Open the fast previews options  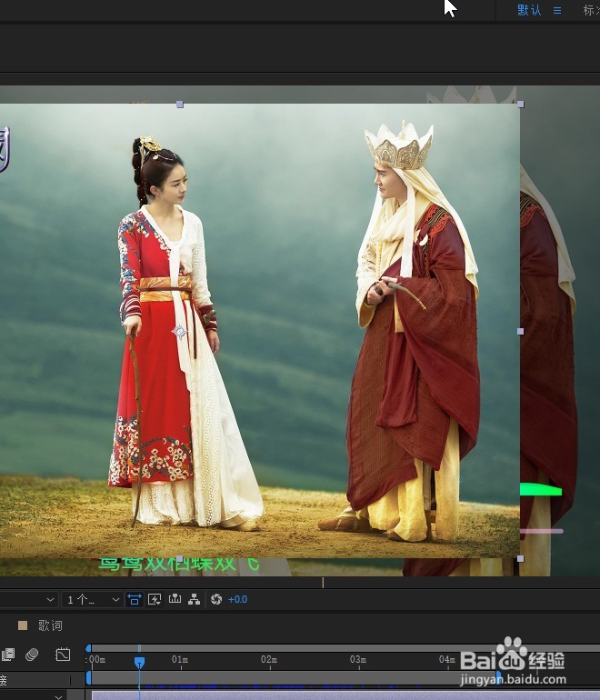click(x=155, y=600)
